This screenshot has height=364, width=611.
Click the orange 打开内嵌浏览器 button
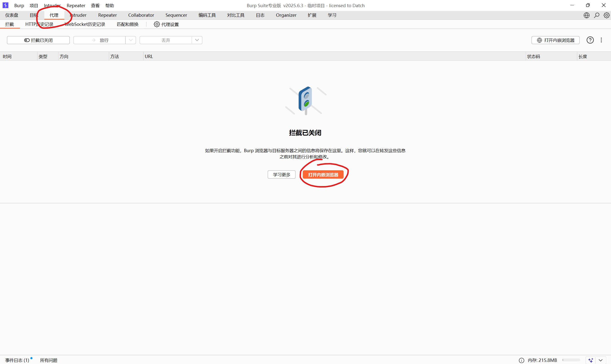click(323, 174)
